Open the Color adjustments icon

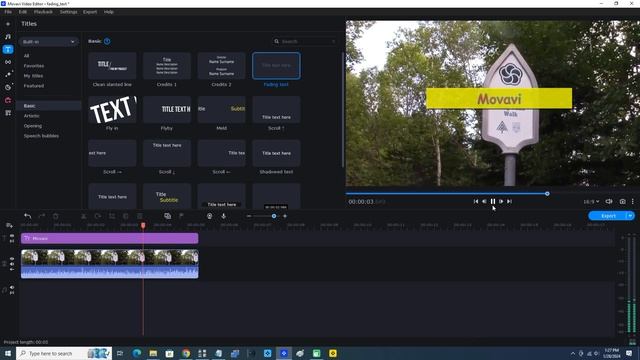tap(126, 216)
